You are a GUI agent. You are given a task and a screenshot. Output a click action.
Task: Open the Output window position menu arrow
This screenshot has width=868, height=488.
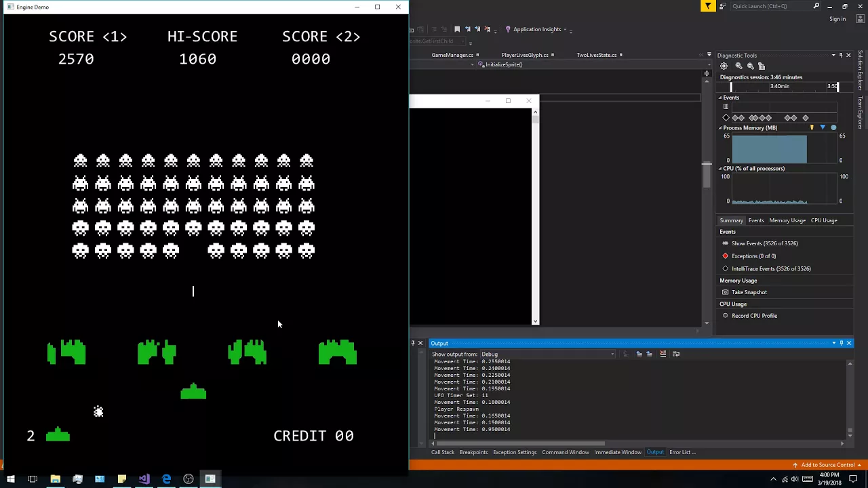click(x=834, y=343)
